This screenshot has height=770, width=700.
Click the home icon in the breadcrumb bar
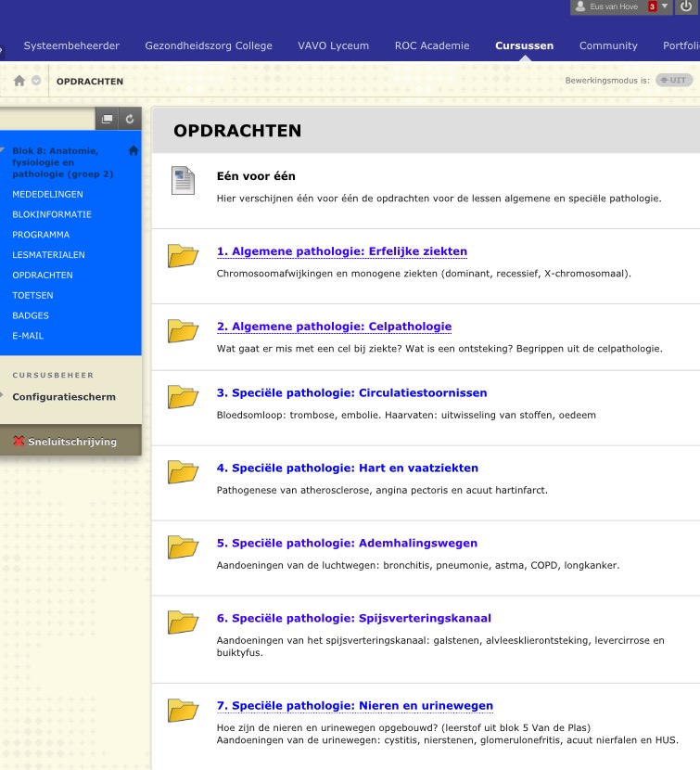[19, 81]
